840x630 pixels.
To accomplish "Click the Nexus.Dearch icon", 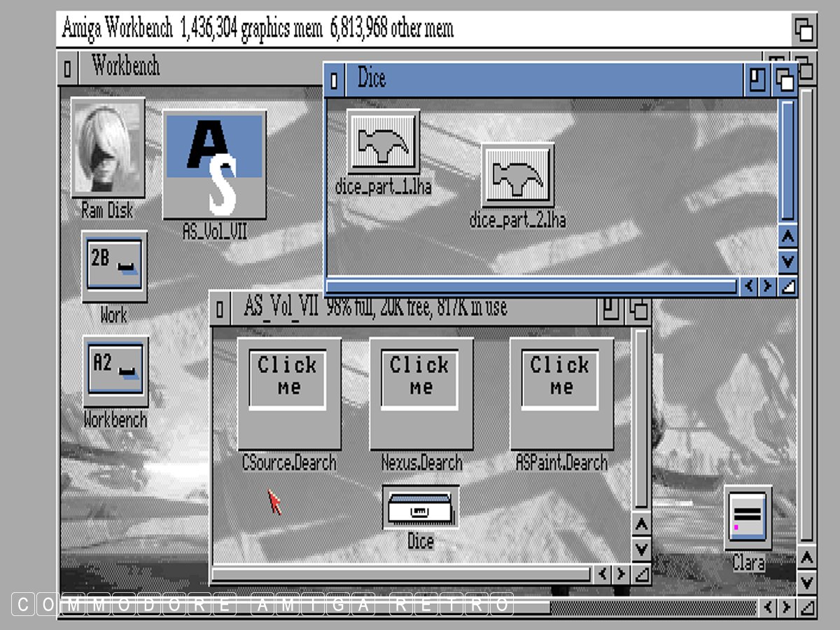I will pyautogui.click(x=421, y=393).
